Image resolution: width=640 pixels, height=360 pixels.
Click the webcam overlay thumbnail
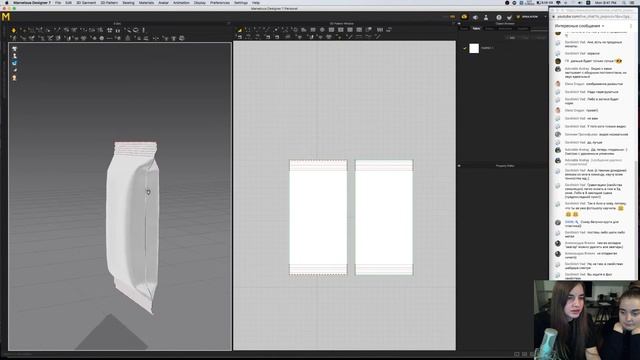[587, 320]
